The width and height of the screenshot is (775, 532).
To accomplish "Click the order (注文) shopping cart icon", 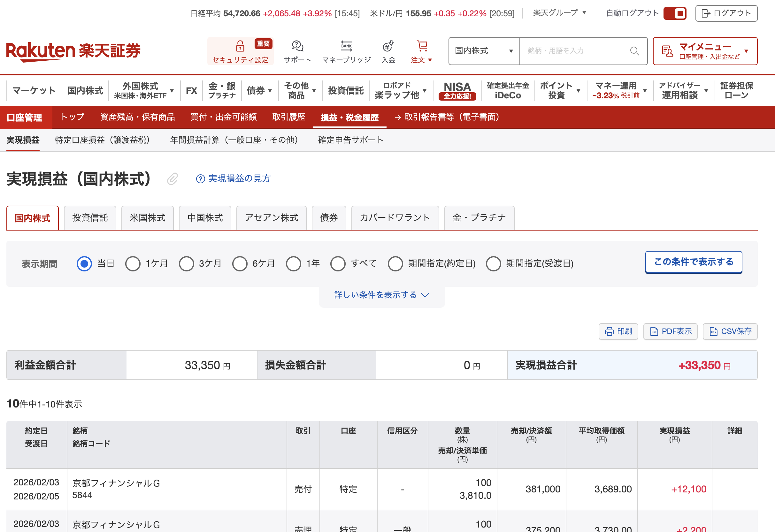I will pyautogui.click(x=422, y=46).
